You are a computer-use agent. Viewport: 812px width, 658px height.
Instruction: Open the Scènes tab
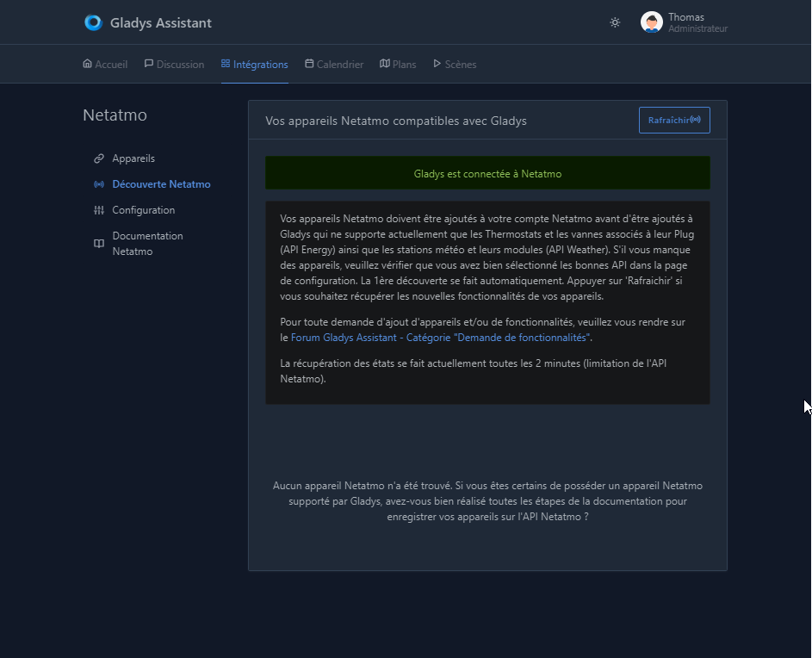[x=455, y=64]
